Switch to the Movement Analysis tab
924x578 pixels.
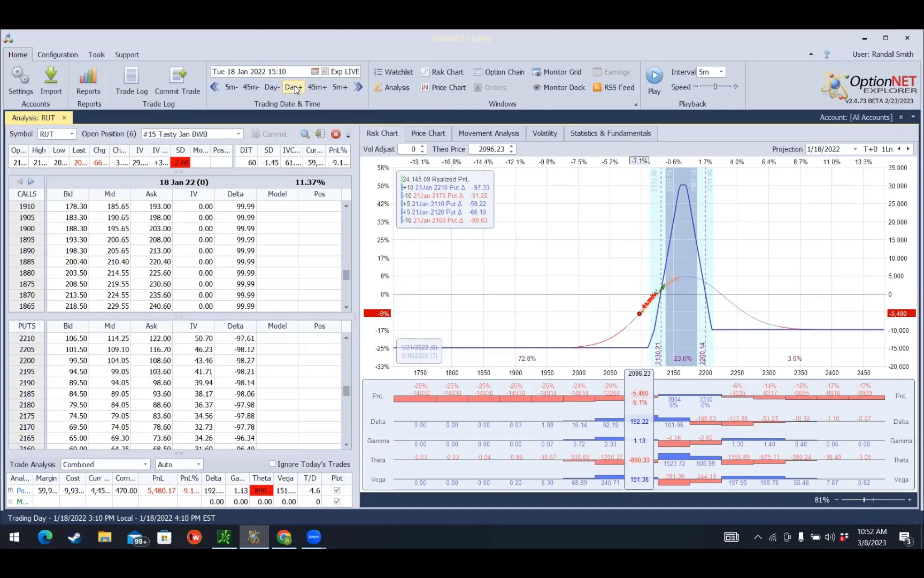tap(489, 133)
